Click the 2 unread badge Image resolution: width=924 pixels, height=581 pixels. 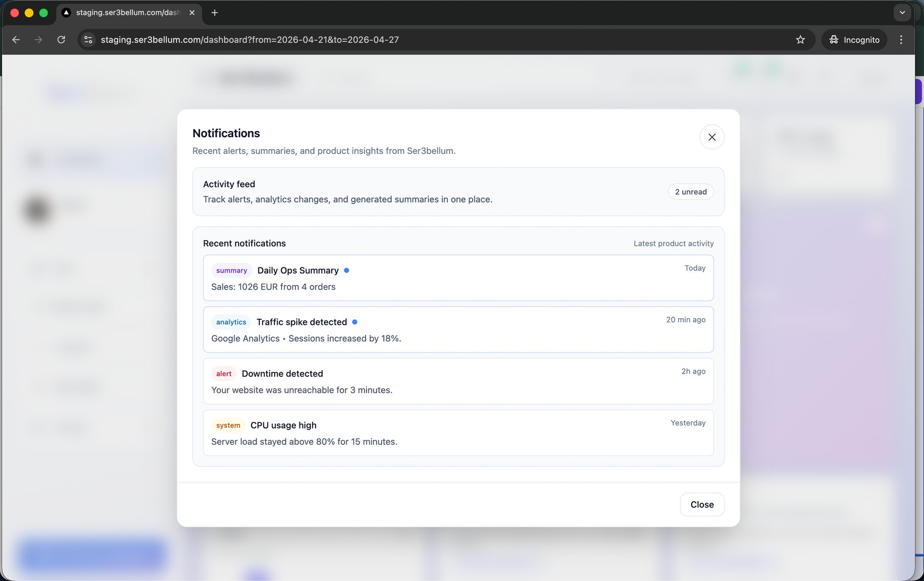(690, 192)
